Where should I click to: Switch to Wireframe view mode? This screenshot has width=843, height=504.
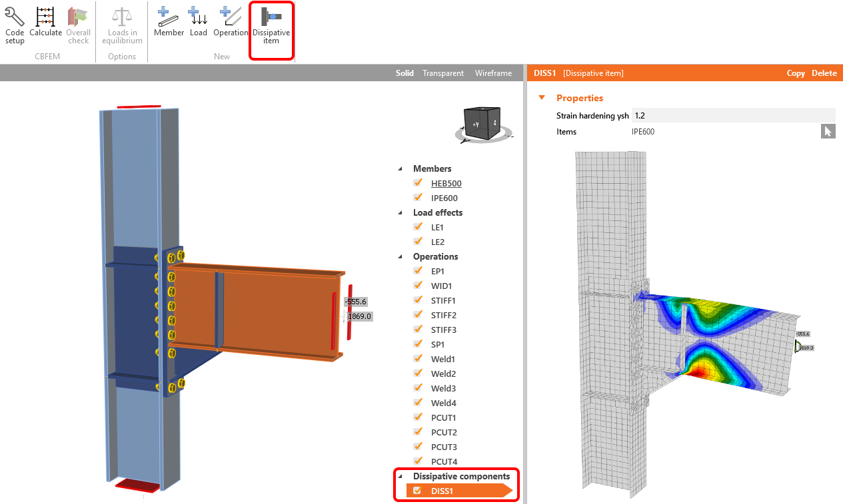pos(493,73)
